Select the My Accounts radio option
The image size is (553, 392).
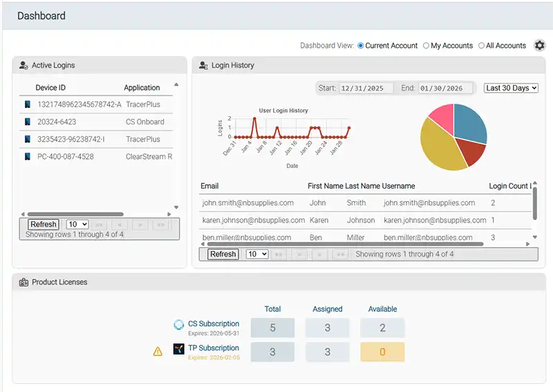pyautogui.click(x=426, y=46)
